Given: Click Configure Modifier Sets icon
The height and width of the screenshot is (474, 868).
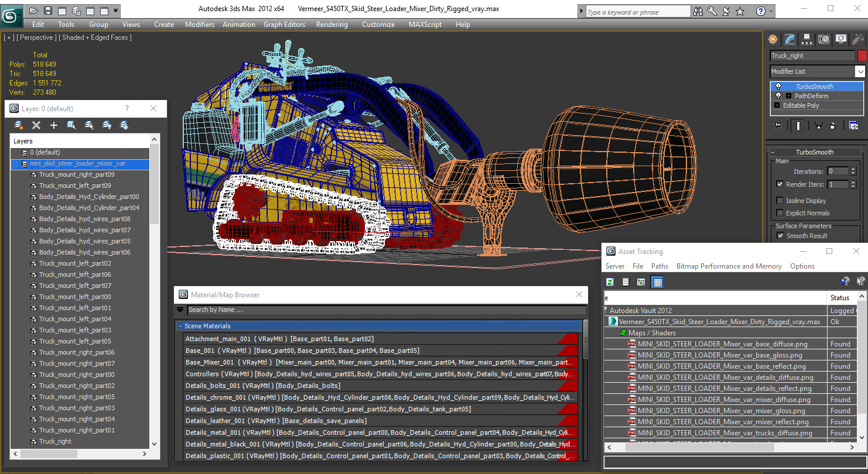Looking at the screenshot, I should click(853, 125).
